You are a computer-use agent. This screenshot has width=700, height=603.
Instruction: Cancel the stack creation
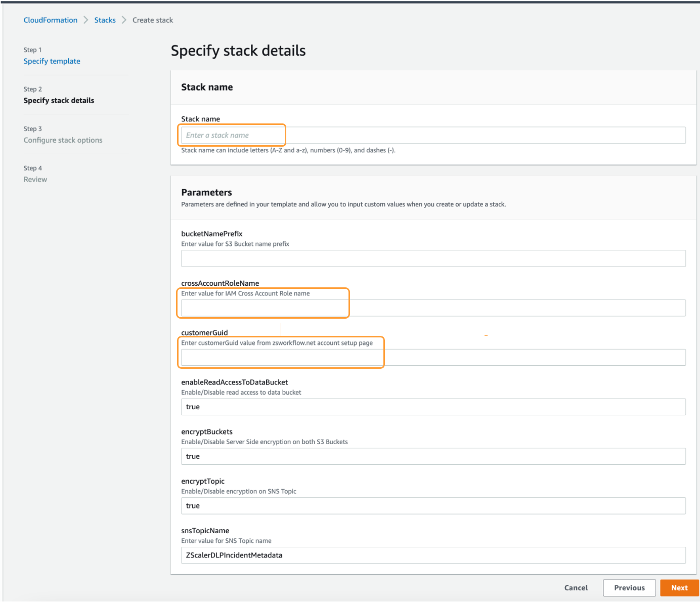tap(576, 587)
